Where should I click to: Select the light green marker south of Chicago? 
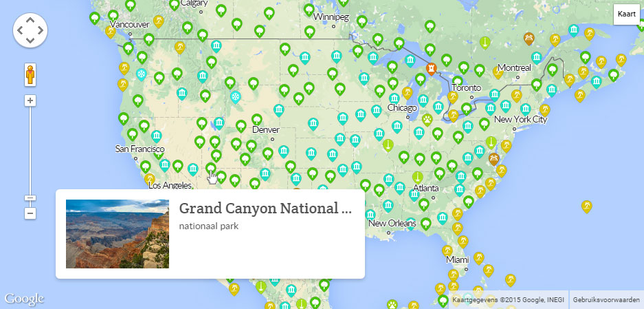pyautogui.click(x=388, y=145)
